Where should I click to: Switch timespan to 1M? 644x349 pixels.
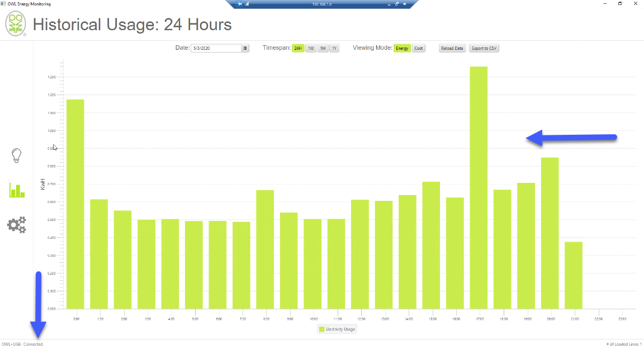[x=323, y=48]
